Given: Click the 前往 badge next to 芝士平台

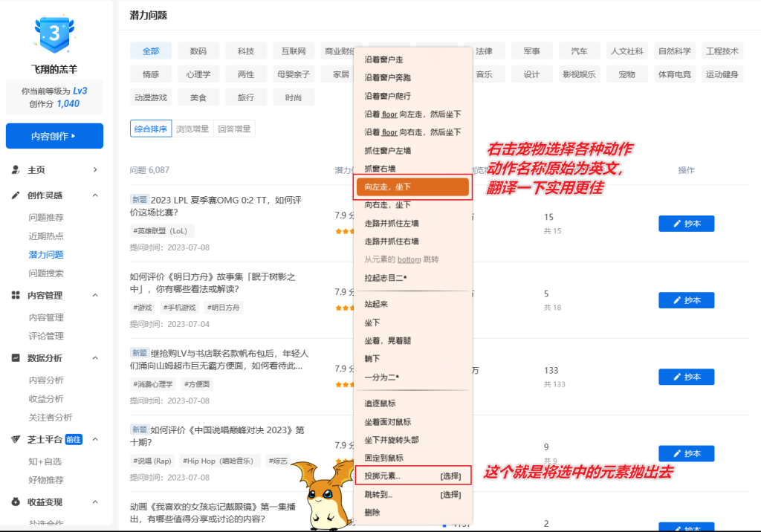Looking at the screenshot, I should point(74,438).
